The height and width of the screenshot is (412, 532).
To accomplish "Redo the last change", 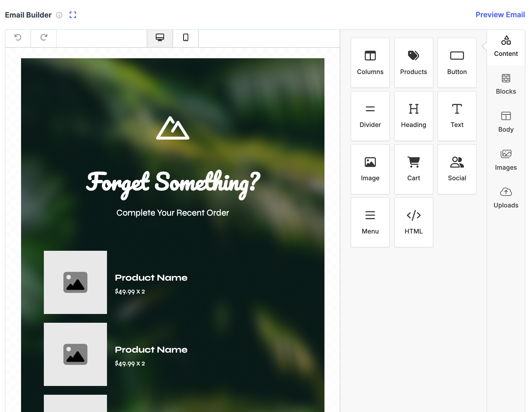I will 44,38.
